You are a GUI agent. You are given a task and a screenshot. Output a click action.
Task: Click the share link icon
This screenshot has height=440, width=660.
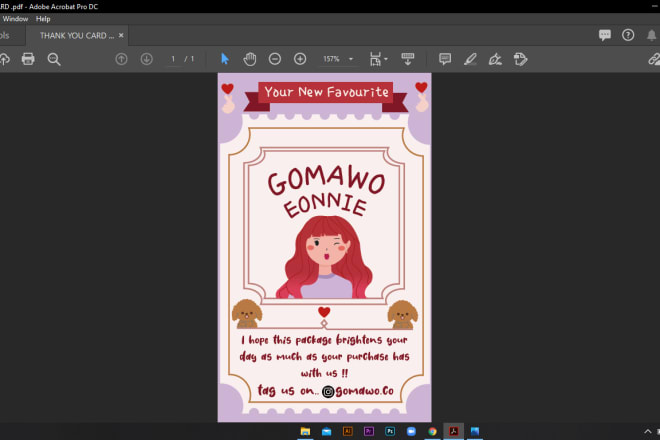(x=654, y=59)
